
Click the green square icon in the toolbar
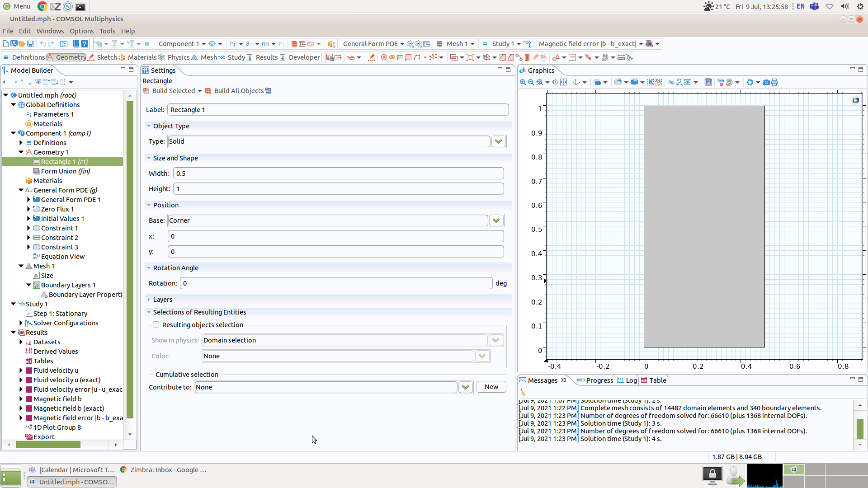[x=147, y=44]
